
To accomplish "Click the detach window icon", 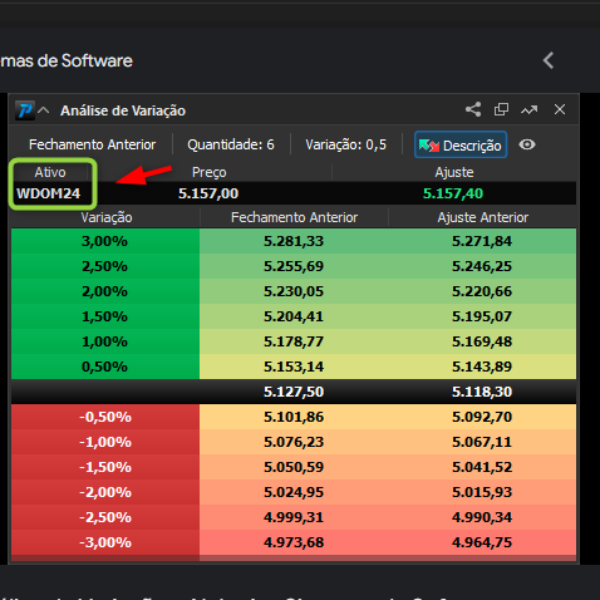I will 501,110.
